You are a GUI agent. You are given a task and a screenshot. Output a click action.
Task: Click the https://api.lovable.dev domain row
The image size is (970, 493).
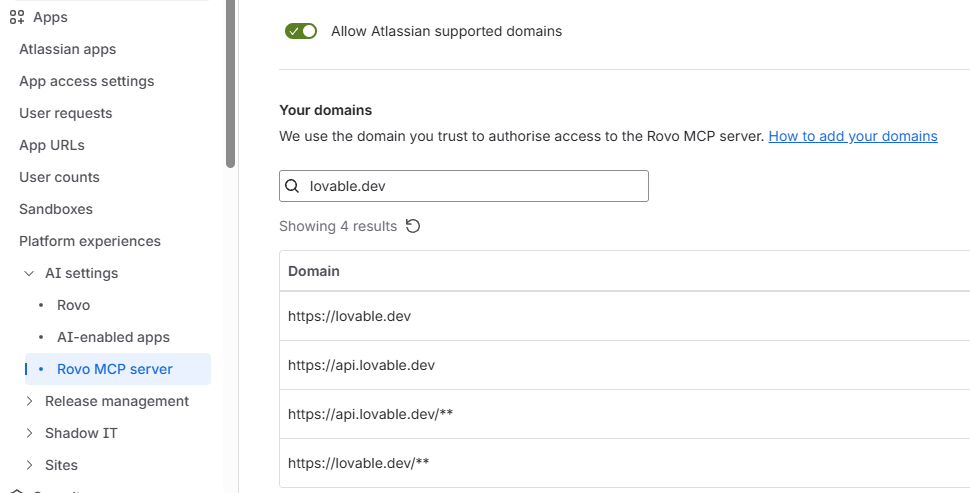click(620, 365)
